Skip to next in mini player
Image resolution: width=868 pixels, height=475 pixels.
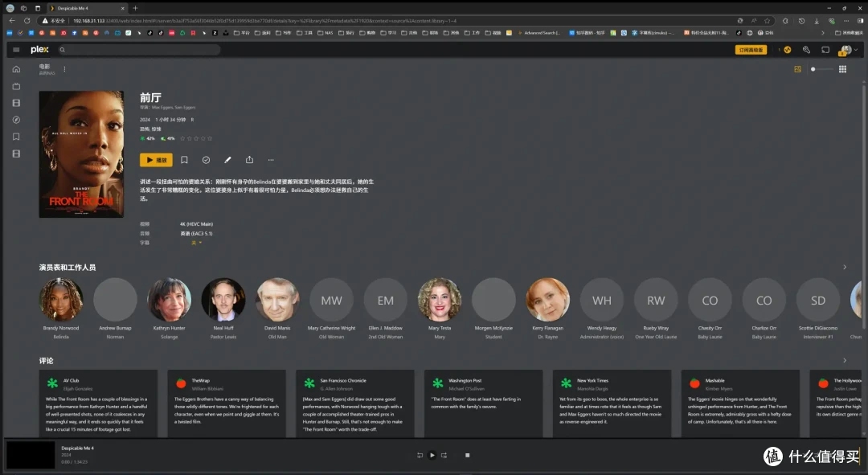[444, 455]
